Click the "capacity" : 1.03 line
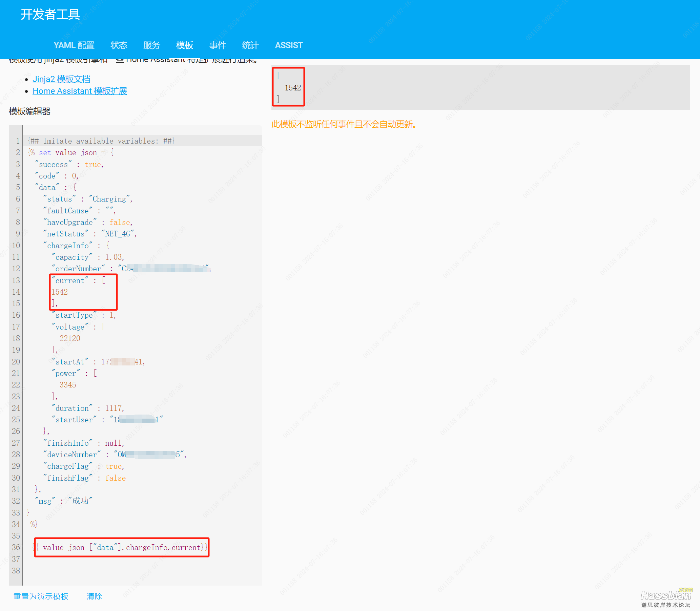 click(x=88, y=257)
